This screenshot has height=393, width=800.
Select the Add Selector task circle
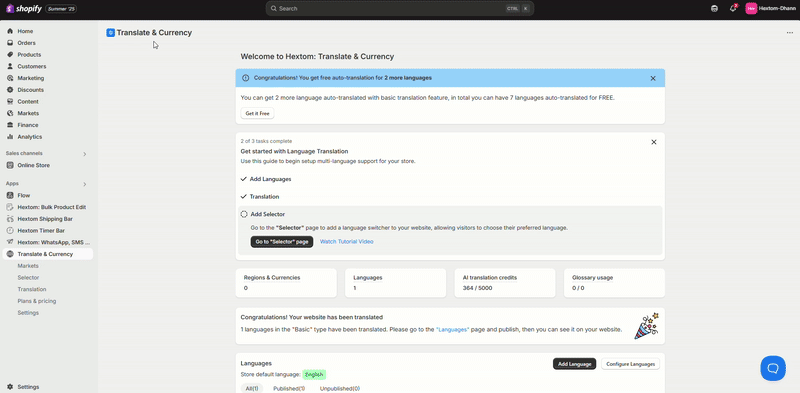coord(244,214)
